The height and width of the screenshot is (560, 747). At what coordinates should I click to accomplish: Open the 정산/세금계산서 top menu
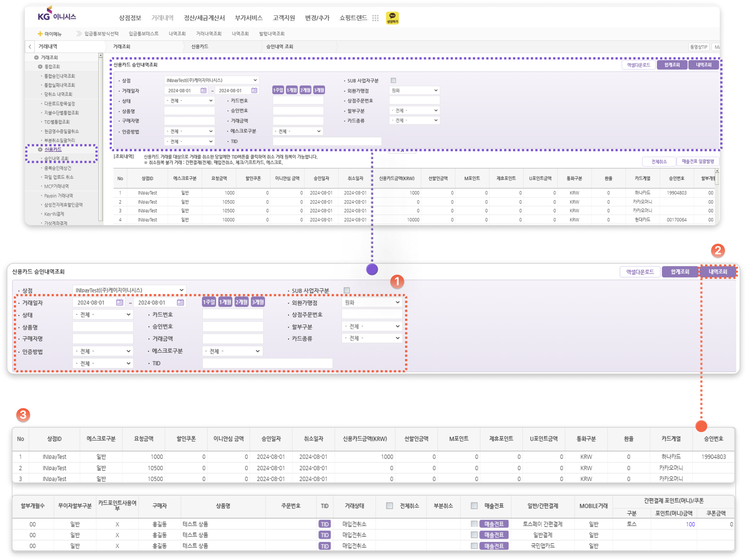tap(204, 18)
